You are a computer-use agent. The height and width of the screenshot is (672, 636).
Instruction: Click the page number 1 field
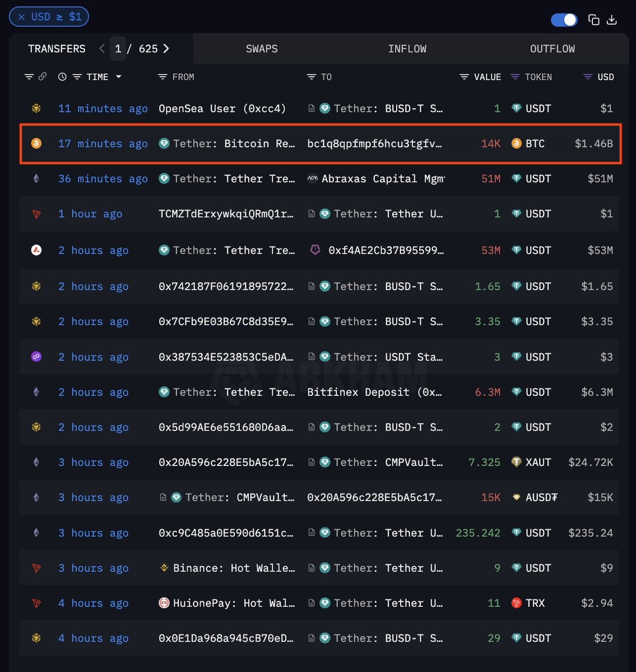pyautogui.click(x=118, y=49)
